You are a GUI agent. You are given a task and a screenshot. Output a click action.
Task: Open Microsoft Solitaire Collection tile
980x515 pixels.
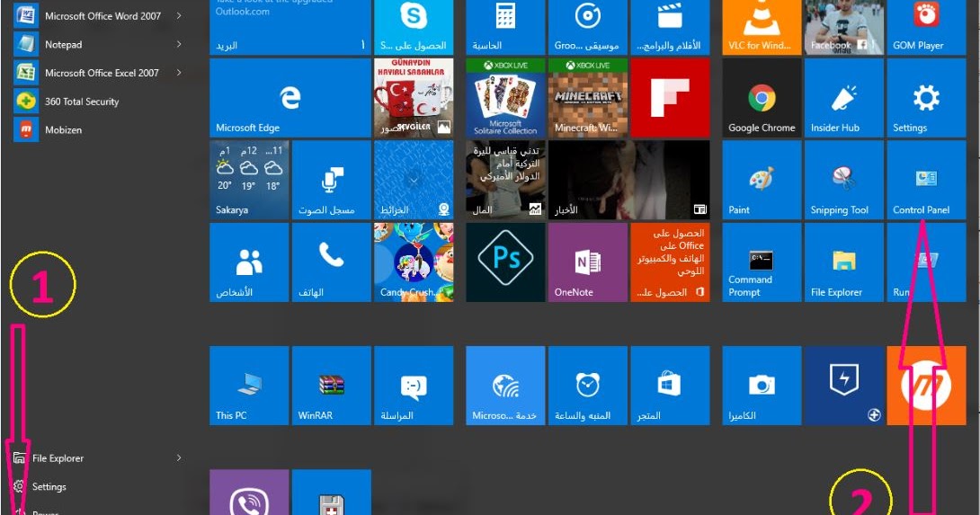coord(505,98)
